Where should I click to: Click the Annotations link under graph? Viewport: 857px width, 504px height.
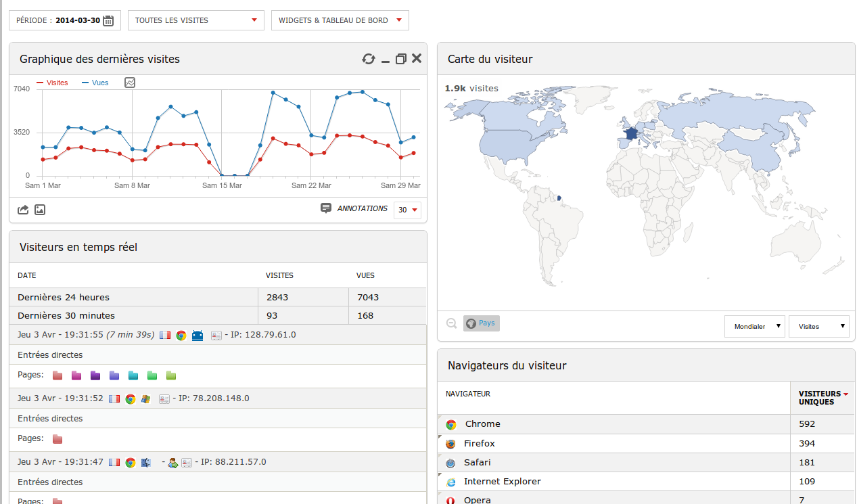point(363,208)
